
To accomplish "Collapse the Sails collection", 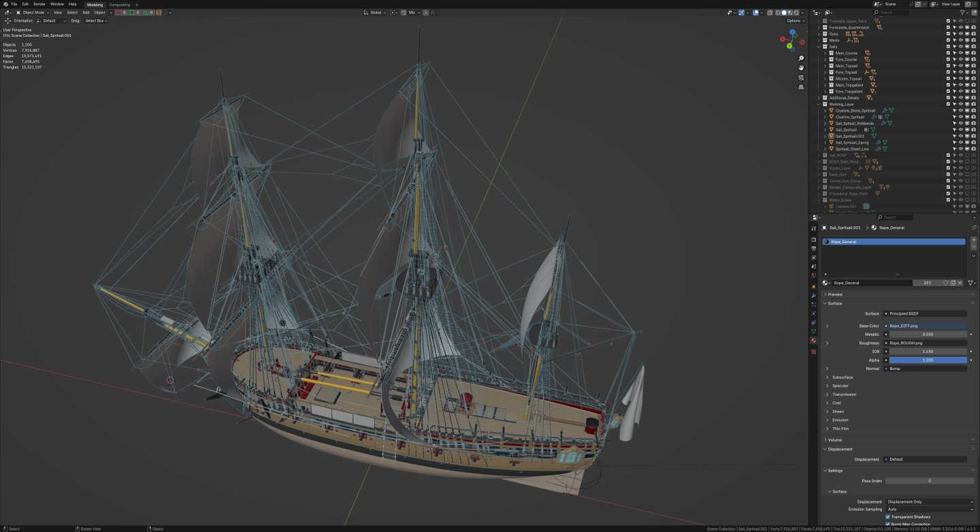I will click(x=819, y=46).
